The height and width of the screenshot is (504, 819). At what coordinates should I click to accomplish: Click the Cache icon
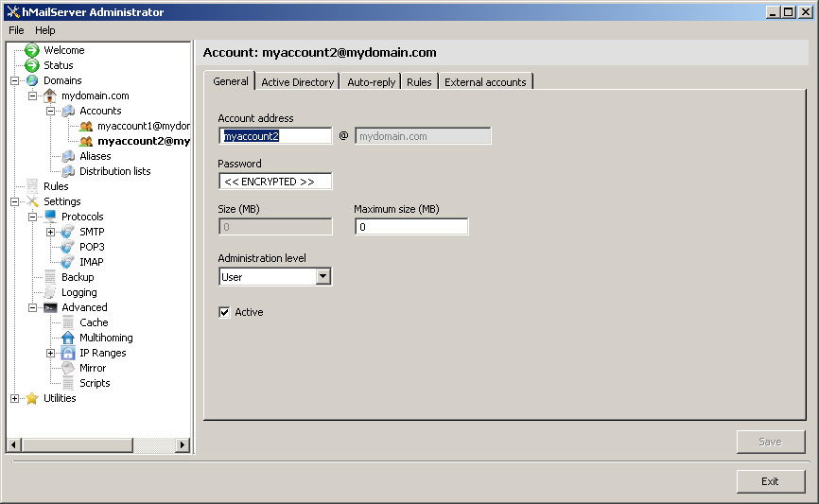[68, 322]
